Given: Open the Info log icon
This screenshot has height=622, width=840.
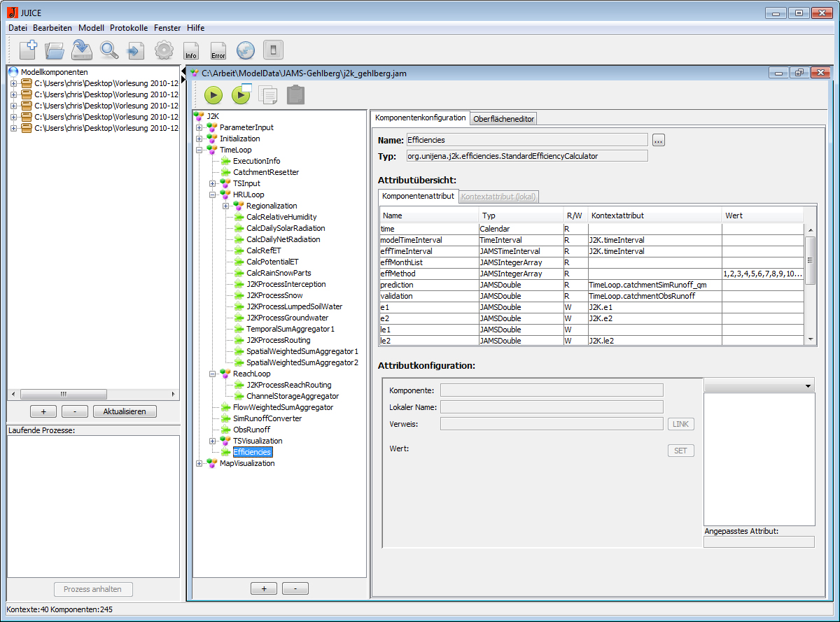Looking at the screenshot, I should pos(190,50).
